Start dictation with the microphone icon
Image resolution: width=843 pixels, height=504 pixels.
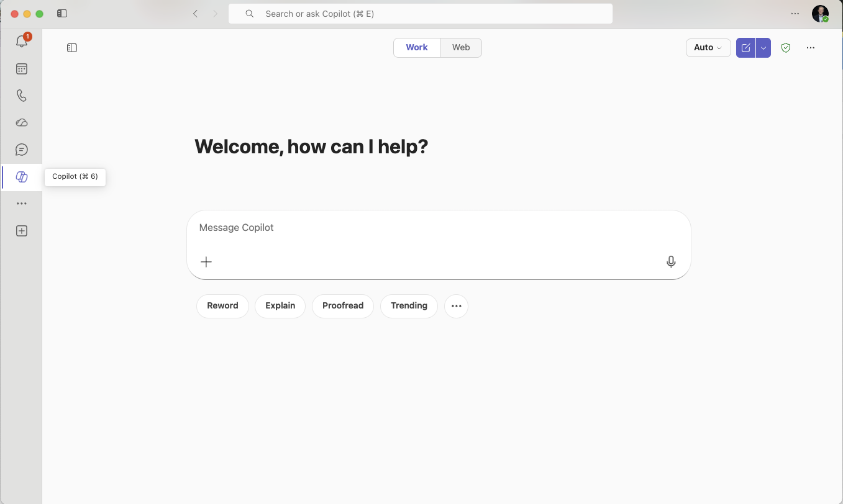point(671,262)
